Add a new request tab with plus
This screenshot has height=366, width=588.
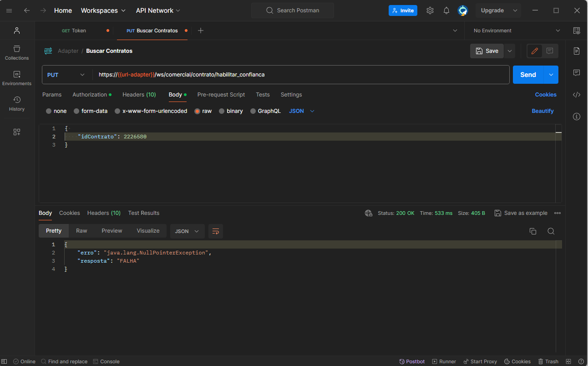point(201,30)
